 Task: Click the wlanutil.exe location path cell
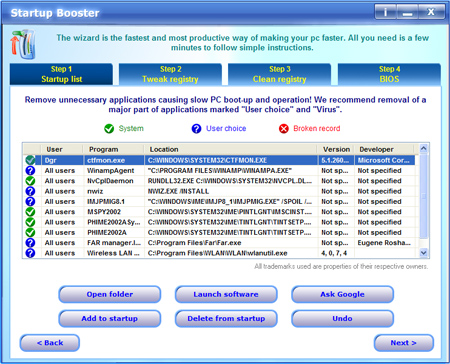pos(231,253)
